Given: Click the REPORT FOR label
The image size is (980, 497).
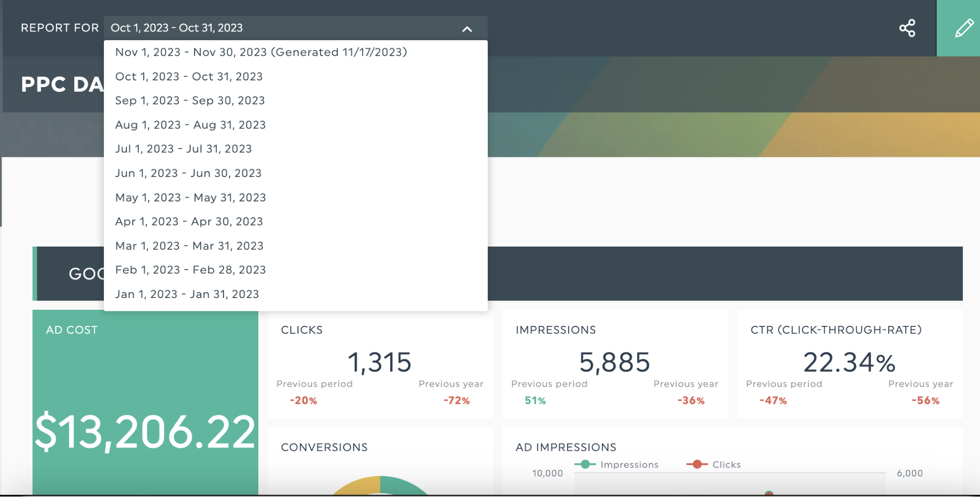Looking at the screenshot, I should pyautogui.click(x=60, y=28).
